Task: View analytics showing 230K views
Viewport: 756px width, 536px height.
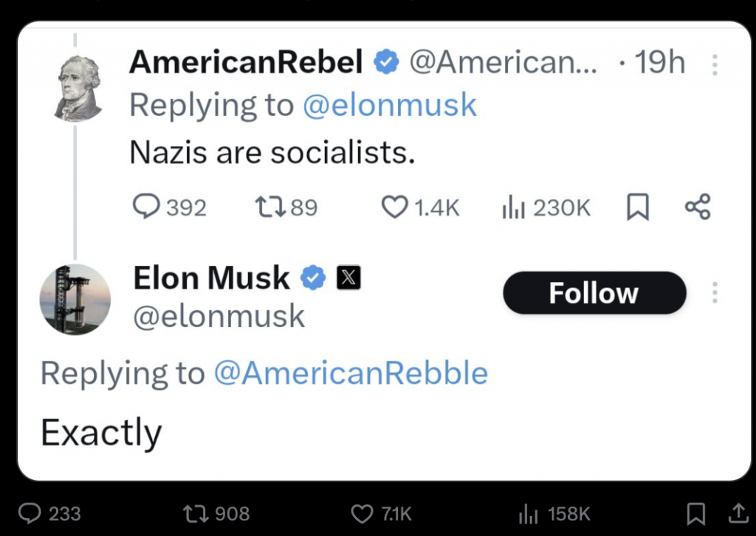Action: coord(513,208)
